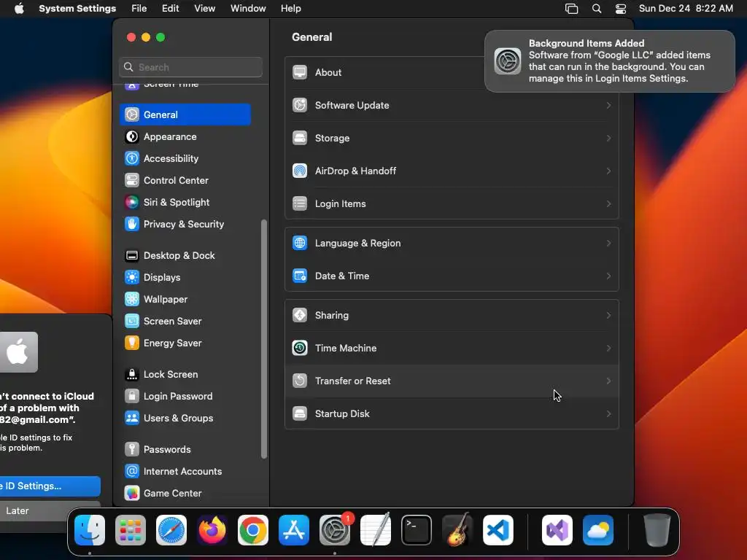747x560 pixels.
Task: Launch Firefox from the Dock
Action: [x=212, y=530]
